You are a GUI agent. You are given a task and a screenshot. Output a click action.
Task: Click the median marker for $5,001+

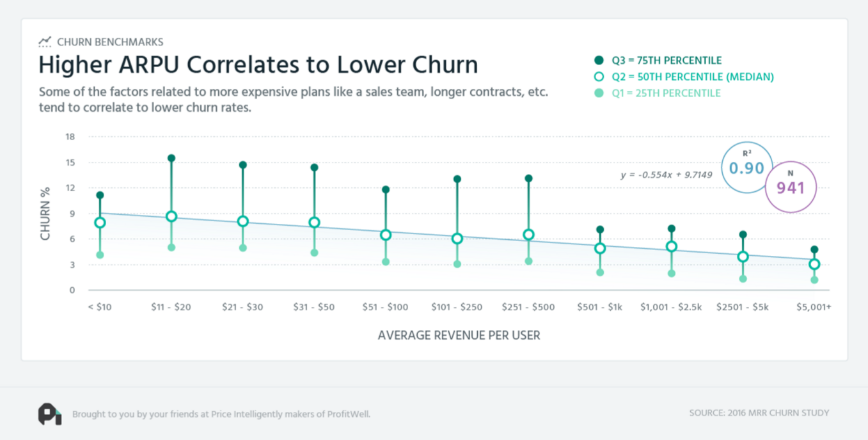(814, 264)
